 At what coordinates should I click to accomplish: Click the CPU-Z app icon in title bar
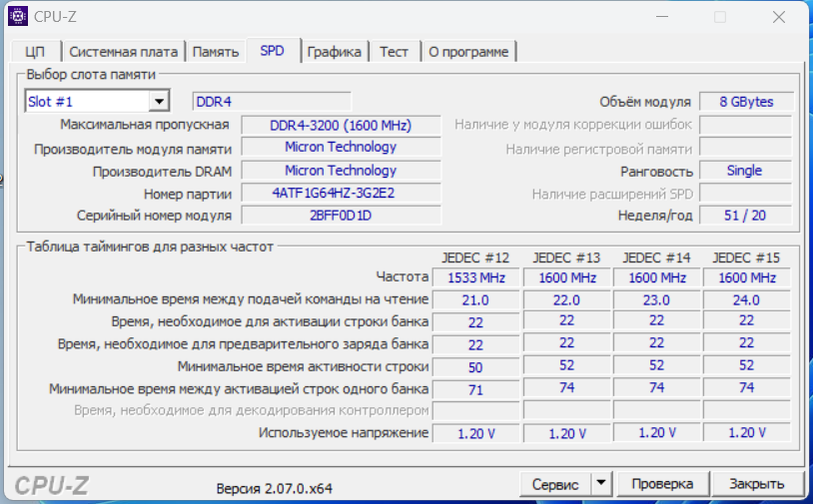(18, 17)
